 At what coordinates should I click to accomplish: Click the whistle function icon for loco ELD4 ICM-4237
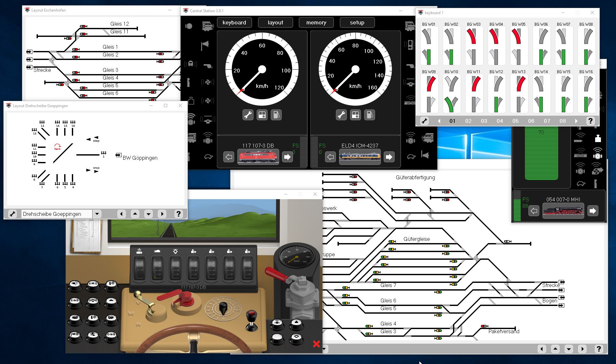(411, 66)
